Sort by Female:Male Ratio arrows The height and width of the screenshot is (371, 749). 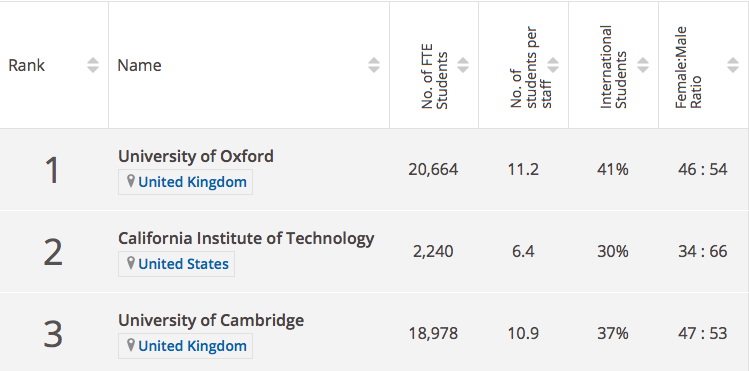tap(733, 65)
